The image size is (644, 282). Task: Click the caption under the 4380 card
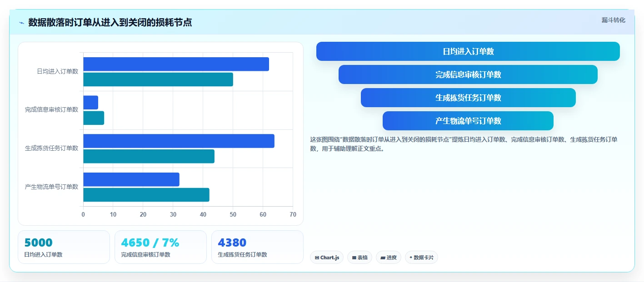(x=243, y=255)
